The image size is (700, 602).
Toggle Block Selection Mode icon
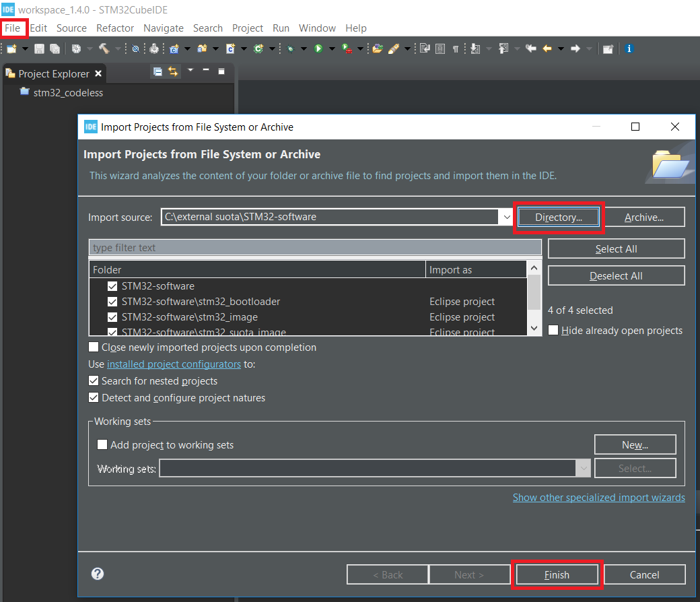point(440,48)
